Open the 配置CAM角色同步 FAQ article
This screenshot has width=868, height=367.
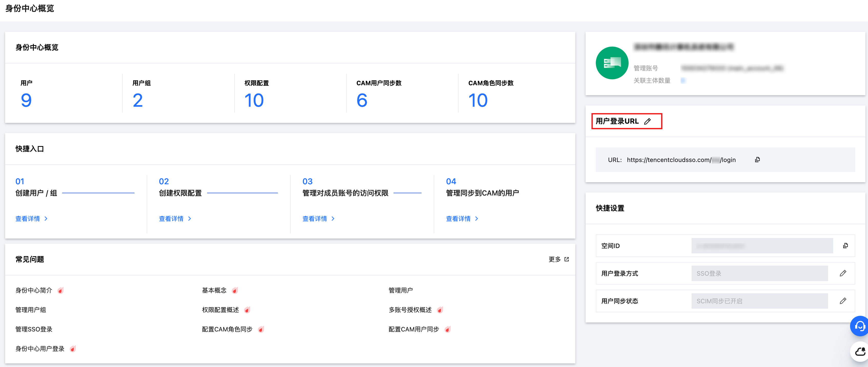click(x=227, y=329)
